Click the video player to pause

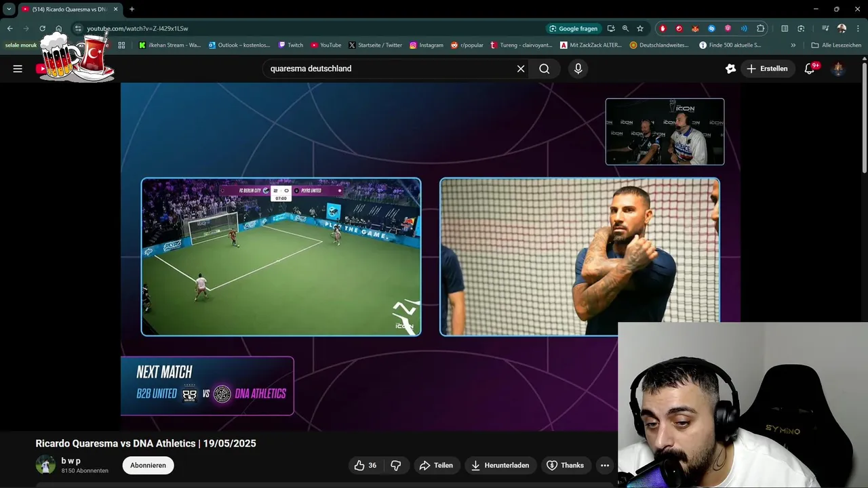[x=431, y=256]
